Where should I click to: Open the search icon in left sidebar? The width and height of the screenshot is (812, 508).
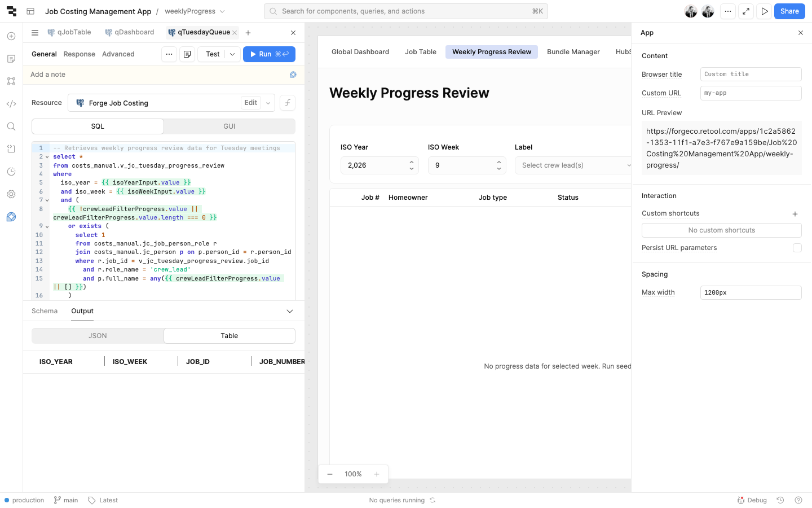pyautogui.click(x=11, y=126)
